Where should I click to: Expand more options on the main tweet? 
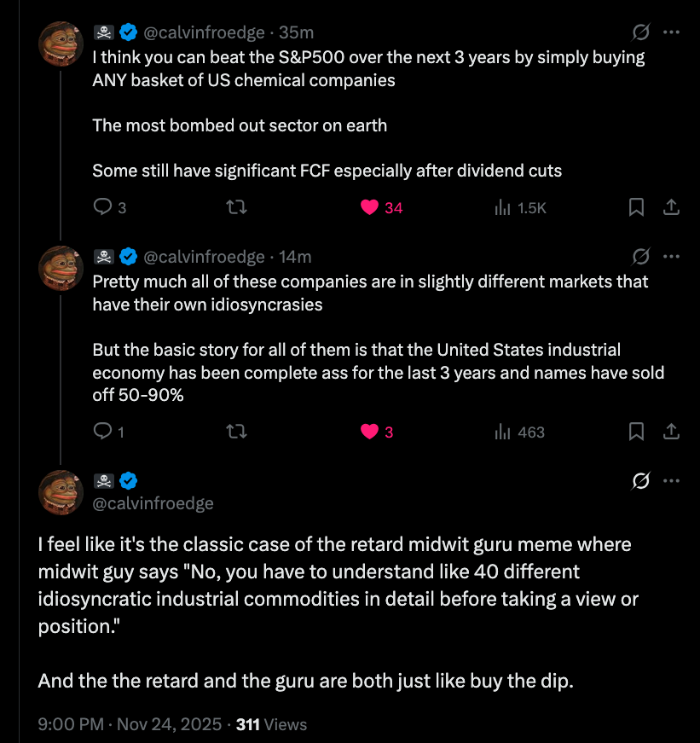tap(672, 482)
